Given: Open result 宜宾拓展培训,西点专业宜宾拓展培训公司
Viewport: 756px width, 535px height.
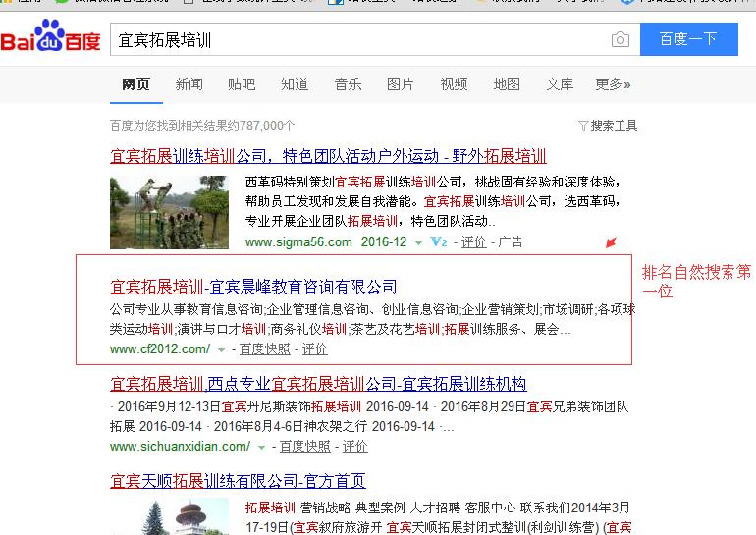Looking at the screenshot, I should click(318, 384).
